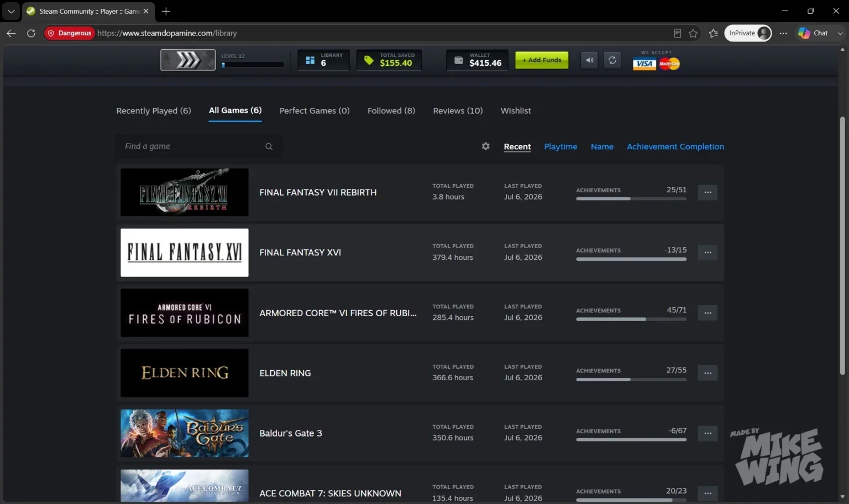Open options menu for Baldur's Gate 3
The image size is (849, 504).
pyautogui.click(x=707, y=433)
